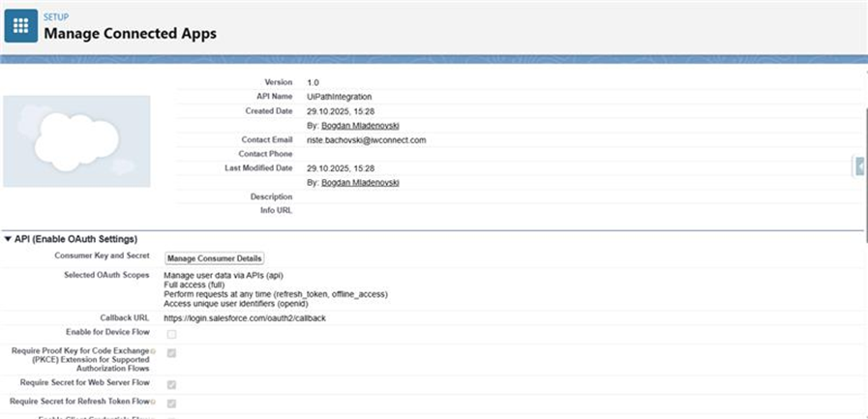Expand the collapsed side panel arrow tab
This screenshot has width=868, height=419.
tap(859, 166)
